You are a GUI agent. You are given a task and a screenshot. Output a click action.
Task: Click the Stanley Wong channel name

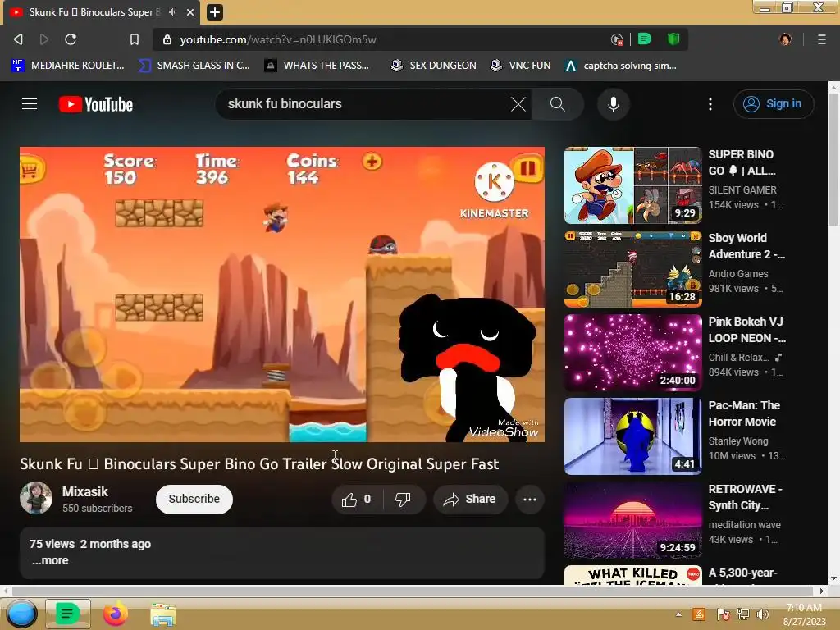738,441
